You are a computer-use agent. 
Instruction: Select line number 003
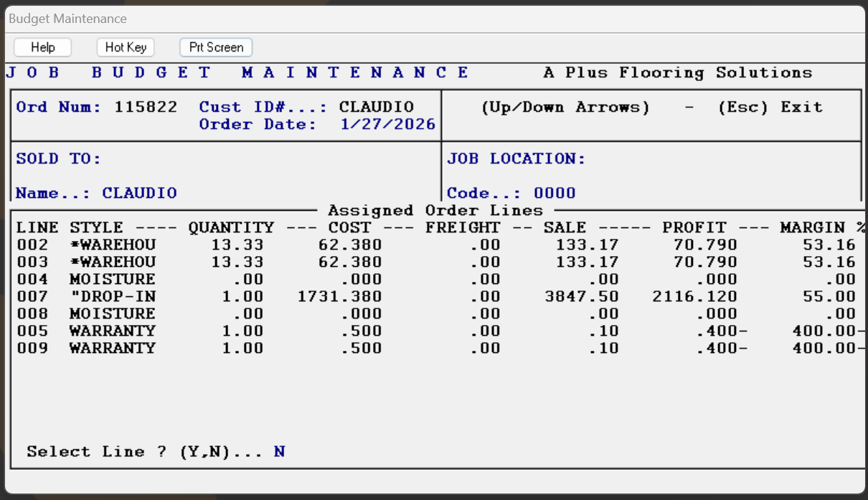pyautogui.click(x=33, y=262)
